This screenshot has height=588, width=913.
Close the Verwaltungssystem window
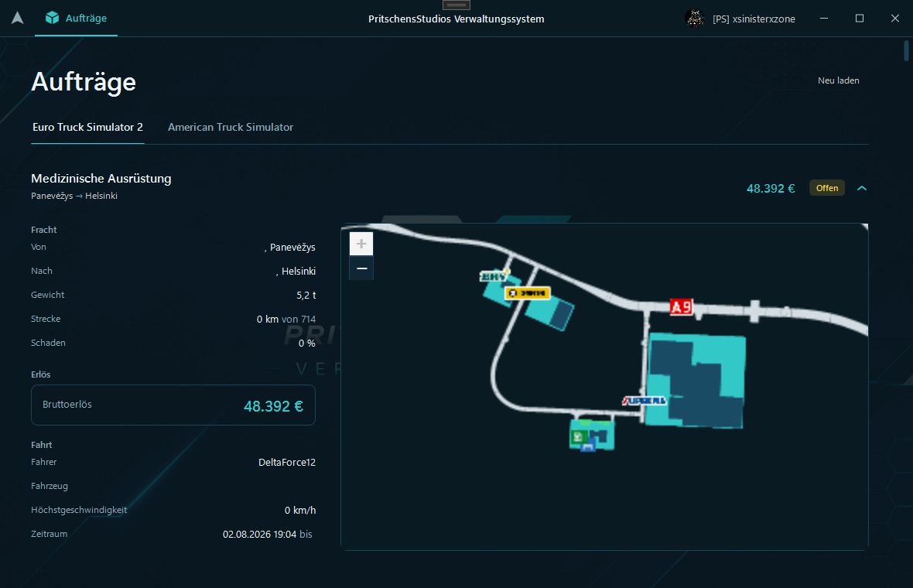click(895, 18)
